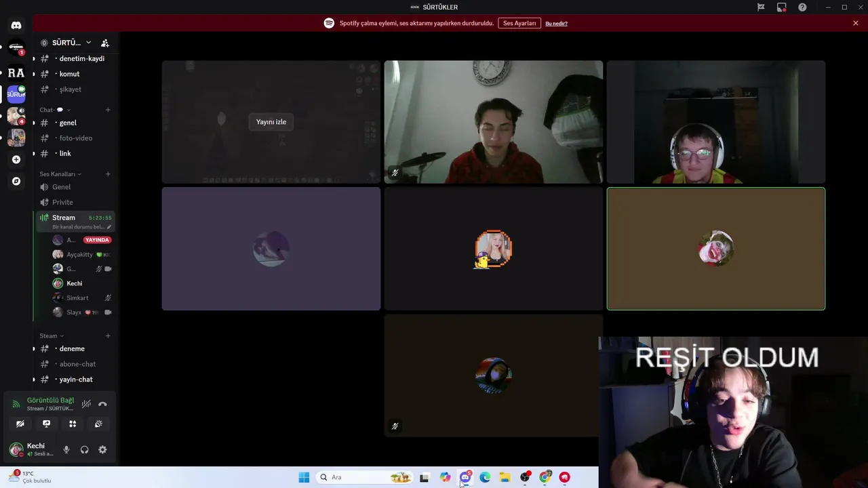868x488 pixels.
Task: Open Microsoft Edge from taskbar
Action: 485,477
